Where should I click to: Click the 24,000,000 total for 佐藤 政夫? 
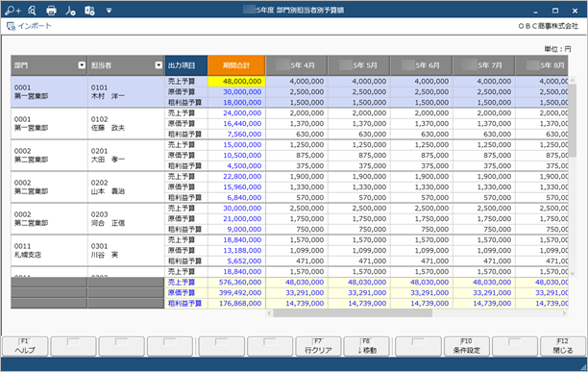click(236, 112)
